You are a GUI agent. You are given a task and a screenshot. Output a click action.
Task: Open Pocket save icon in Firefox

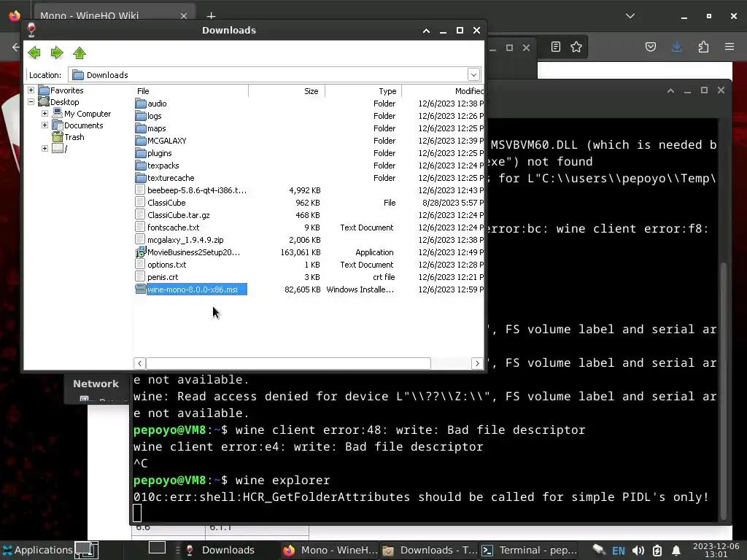(x=651, y=47)
